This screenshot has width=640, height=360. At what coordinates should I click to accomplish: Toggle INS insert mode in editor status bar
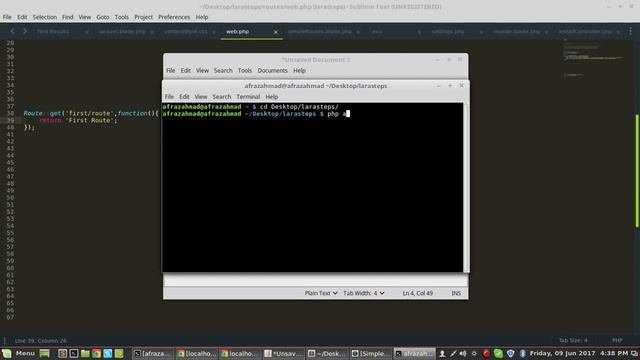[456, 293]
